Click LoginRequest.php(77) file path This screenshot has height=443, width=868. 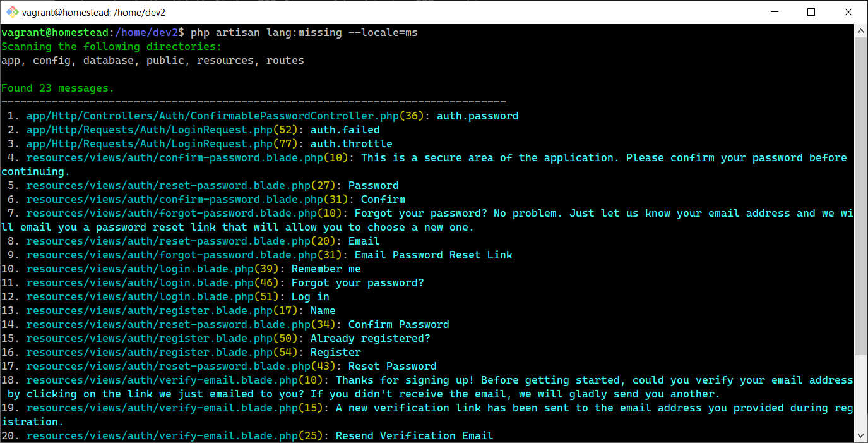162,144
